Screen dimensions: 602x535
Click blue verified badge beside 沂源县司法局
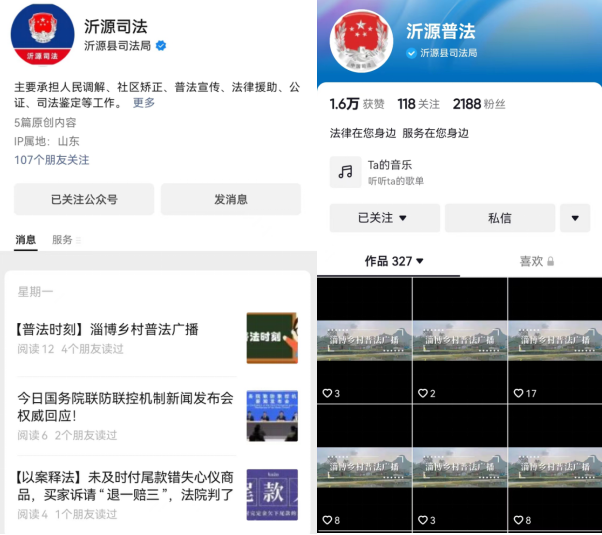(161, 45)
